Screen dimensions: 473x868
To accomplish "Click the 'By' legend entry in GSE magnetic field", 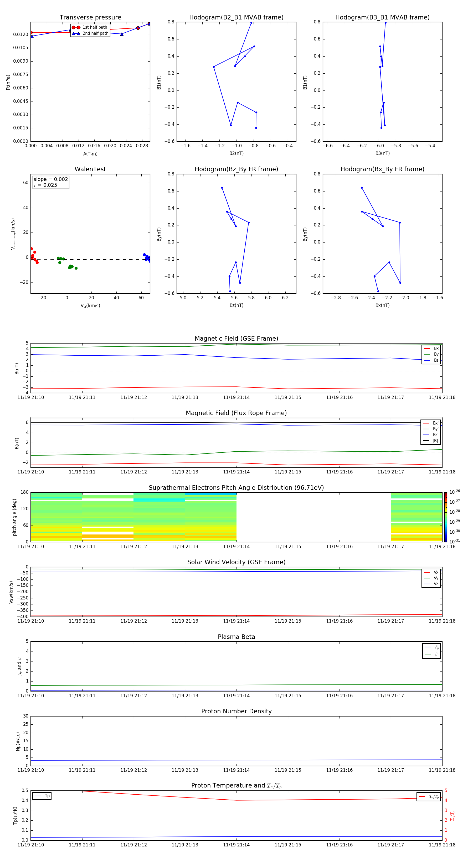I will pos(431,355).
